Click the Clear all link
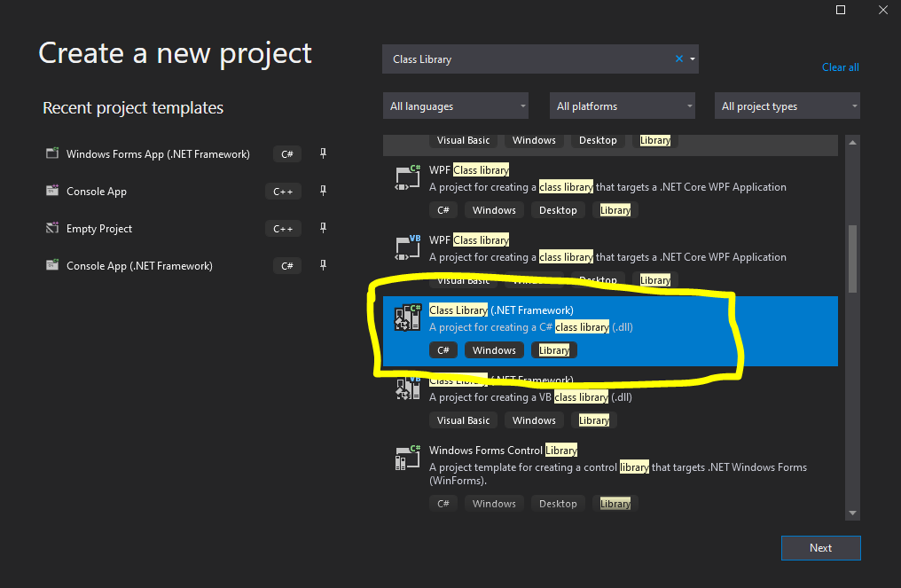This screenshot has width=901, height=588. [x=840, y=67]
